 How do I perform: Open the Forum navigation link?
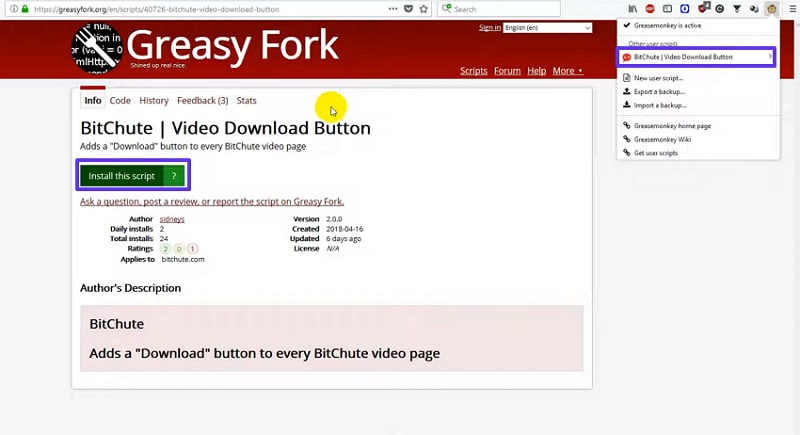(x=507, y=71)
